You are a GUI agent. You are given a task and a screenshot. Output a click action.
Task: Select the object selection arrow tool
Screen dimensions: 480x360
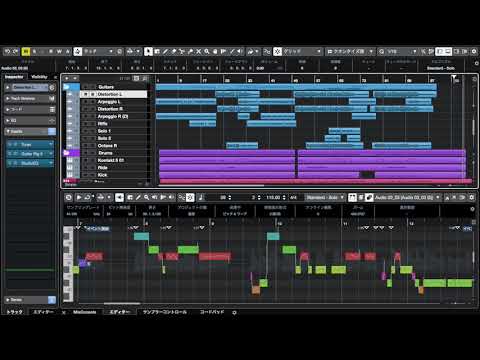pyautogui.click(x=148, y=51)
